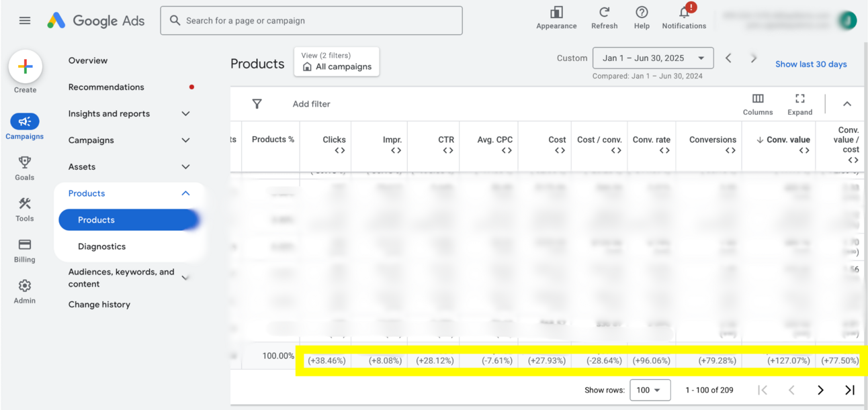Open the Appearance settings icon

tap(556, 17)
